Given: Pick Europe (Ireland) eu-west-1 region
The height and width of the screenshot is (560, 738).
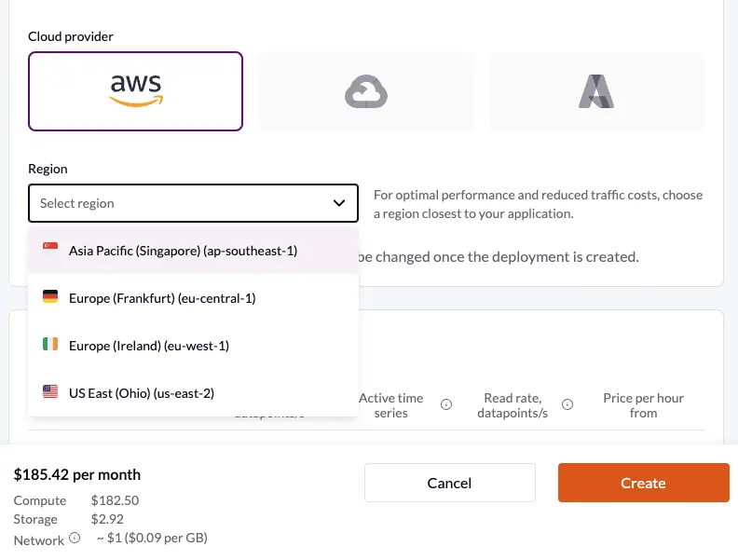Looking at the screenshot, I should point(149,346).
